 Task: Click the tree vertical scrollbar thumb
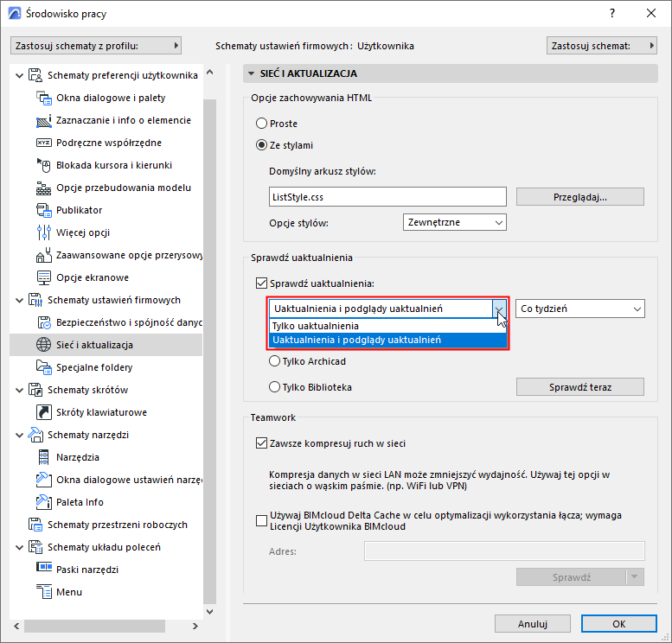pyautogui.click(x=209, y=351)
